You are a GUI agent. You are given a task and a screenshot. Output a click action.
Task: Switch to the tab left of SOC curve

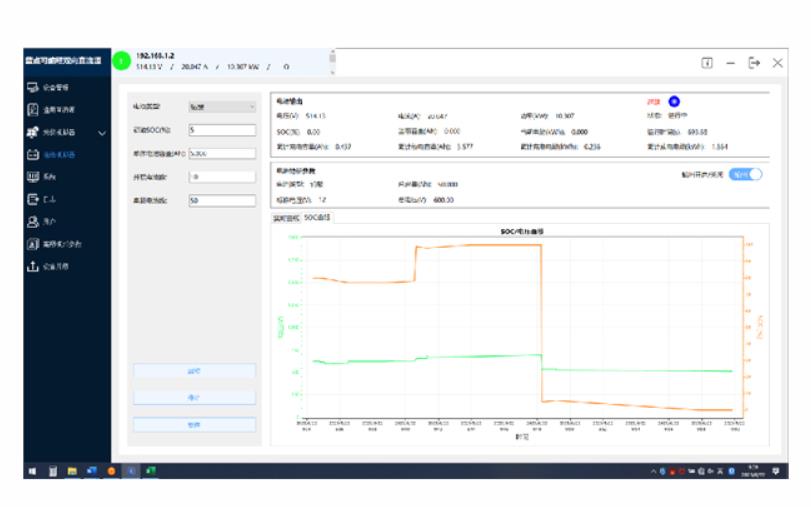pyautogui.click(x=288, y=216)
